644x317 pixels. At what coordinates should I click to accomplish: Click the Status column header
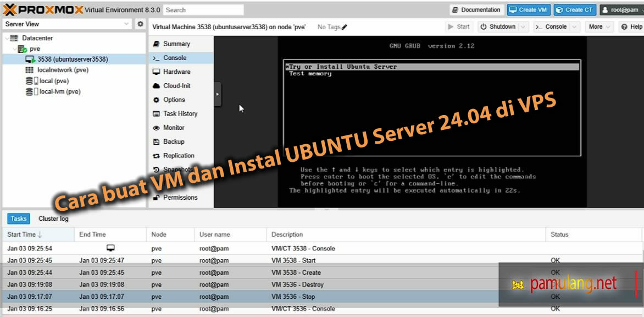(595, 234)
